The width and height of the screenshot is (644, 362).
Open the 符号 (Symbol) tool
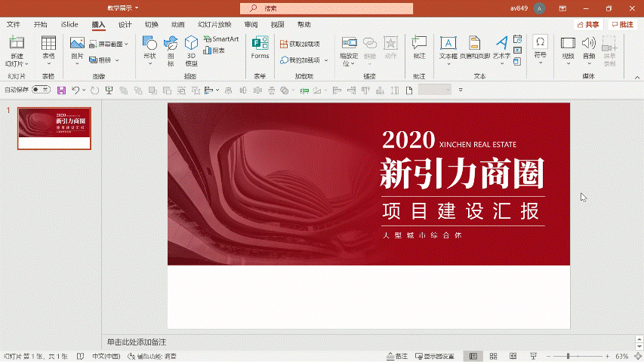540,50
